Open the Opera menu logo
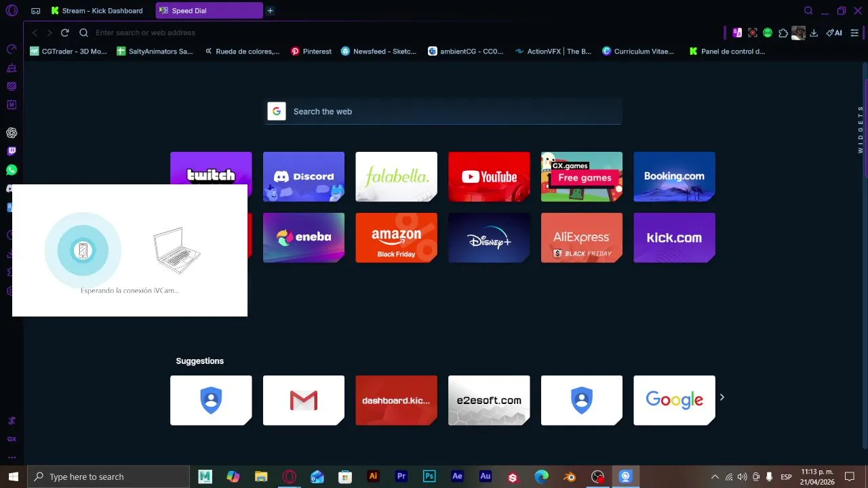 coord(12,11)
